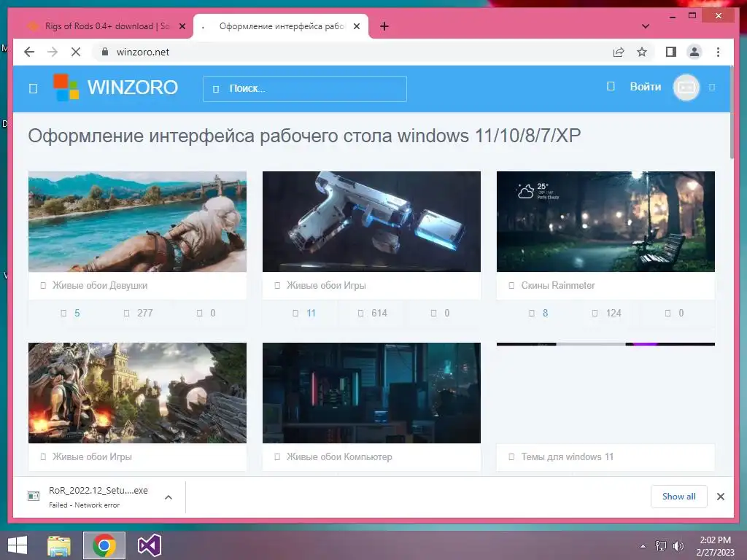Image resolution: width=747 pixels, height=560 pixels.
Task: Share this page via the toolbar icon
Action: click(x=619, y=52)
